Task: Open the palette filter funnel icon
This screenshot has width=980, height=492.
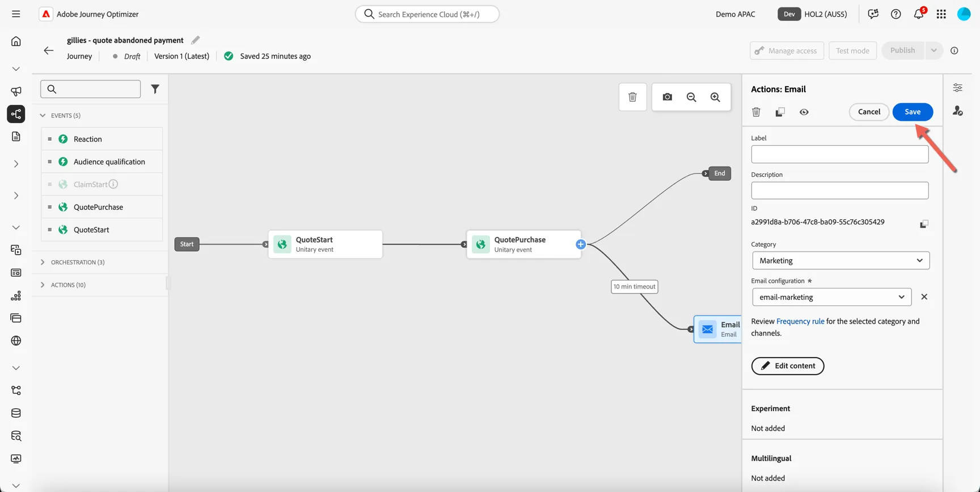Action: [155, 89]
